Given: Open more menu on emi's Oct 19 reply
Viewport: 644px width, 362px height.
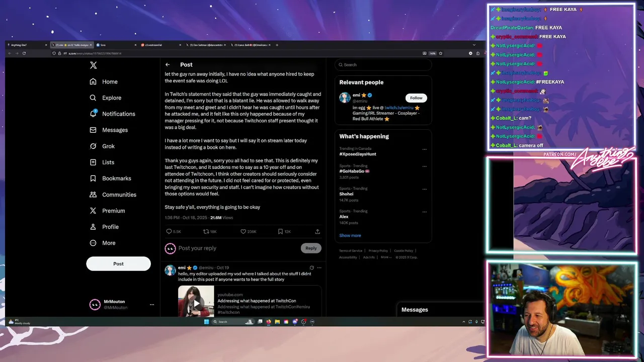Looking at the screenshot, I should (319, 267).
